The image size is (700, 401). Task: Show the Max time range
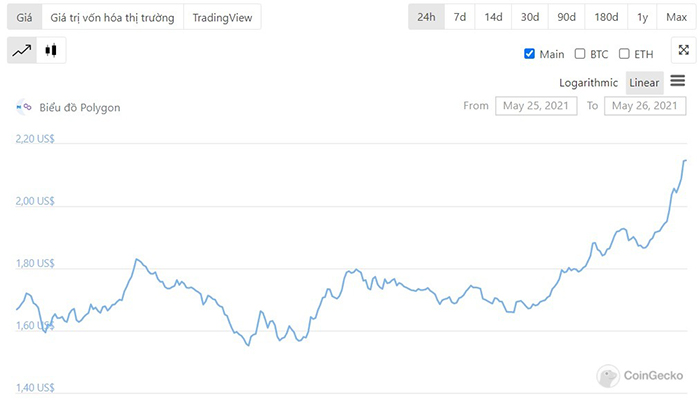(676, 18)
